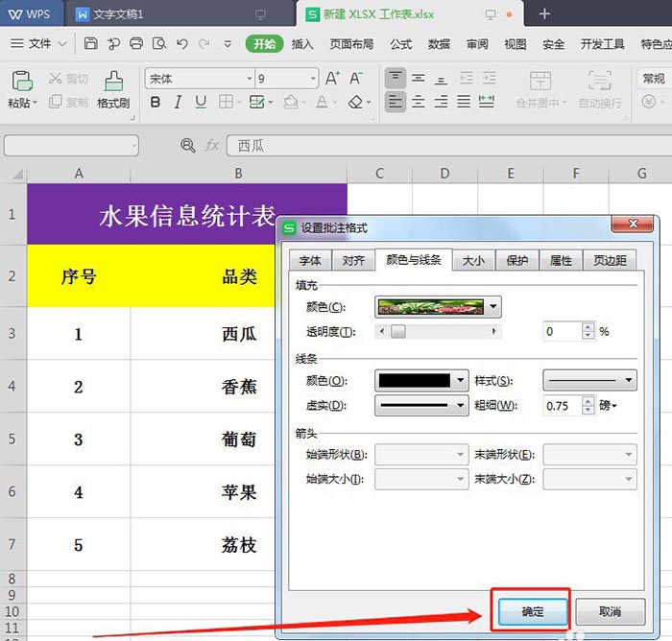Toggle Bold formatting
The width and height of the screenshot is (672, 641).
156,103
